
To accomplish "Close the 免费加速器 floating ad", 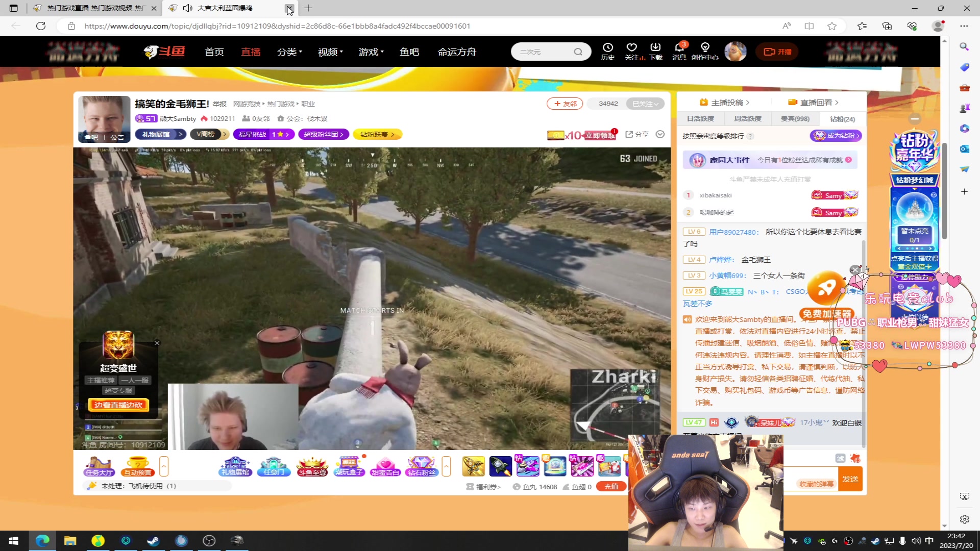I will pos(855,270).
